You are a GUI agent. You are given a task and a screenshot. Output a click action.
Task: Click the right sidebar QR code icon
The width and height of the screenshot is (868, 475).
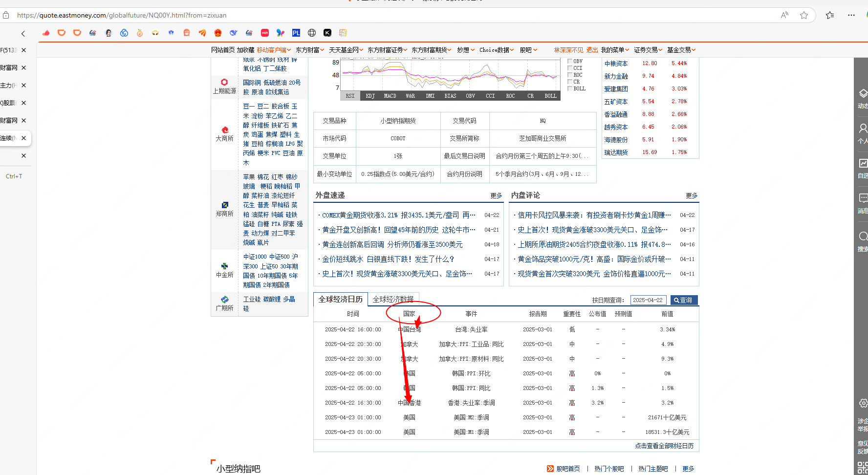[x=863, y=467]
